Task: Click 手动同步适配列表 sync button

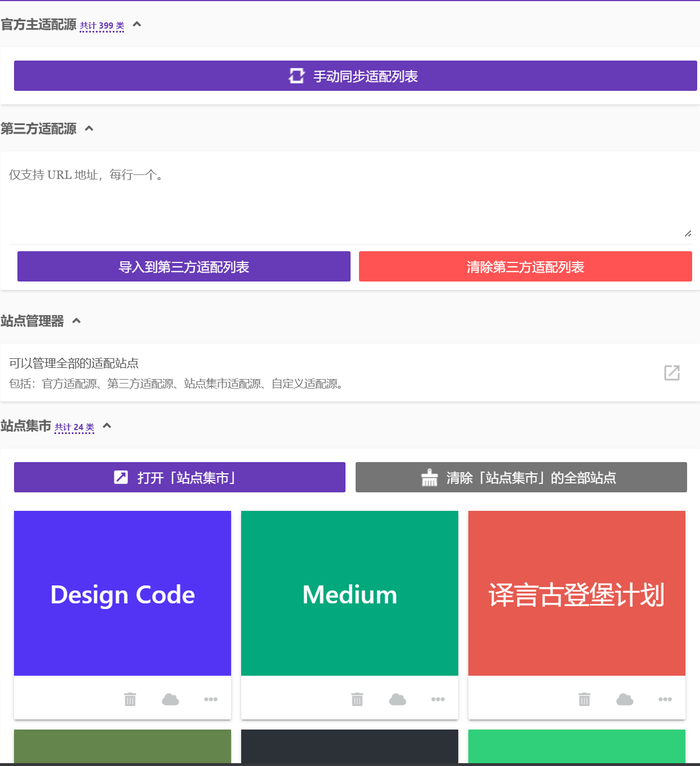Action: (355, 76)
